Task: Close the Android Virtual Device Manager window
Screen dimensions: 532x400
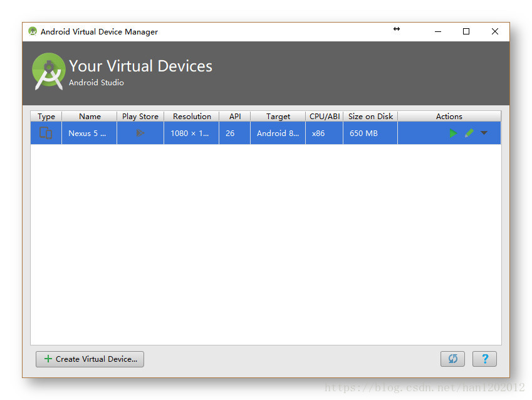Action: 494,31
